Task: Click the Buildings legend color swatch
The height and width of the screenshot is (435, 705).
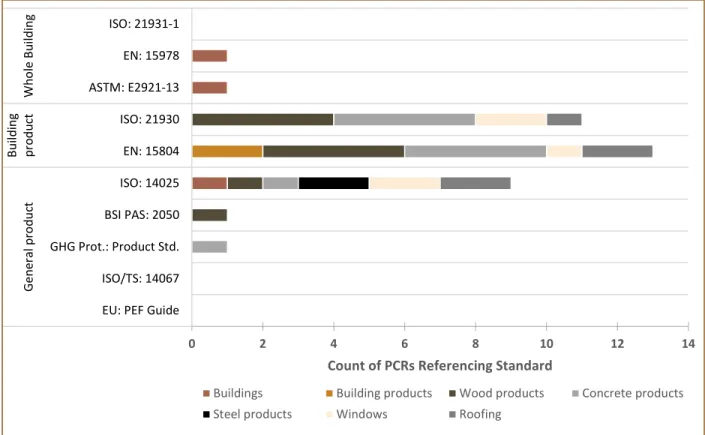Action: 206,394
